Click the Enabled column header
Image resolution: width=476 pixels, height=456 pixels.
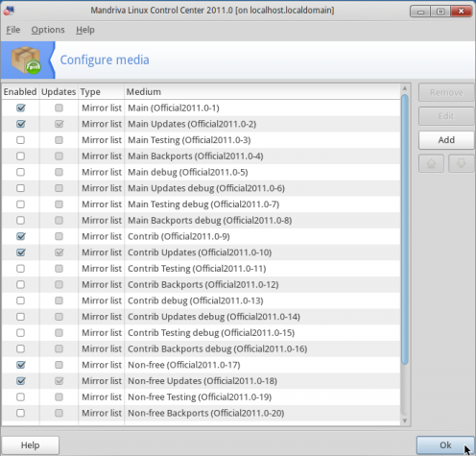point(20,92)
